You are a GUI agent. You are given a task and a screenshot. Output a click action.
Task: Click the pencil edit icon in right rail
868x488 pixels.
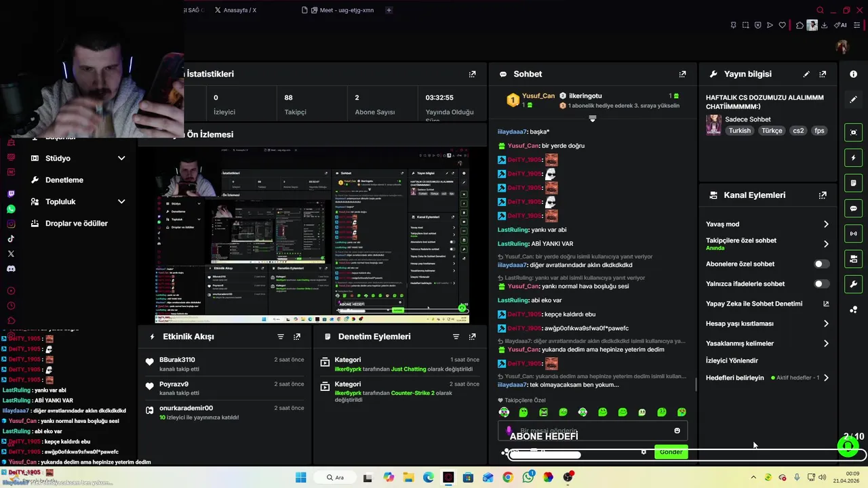point(853,99)
